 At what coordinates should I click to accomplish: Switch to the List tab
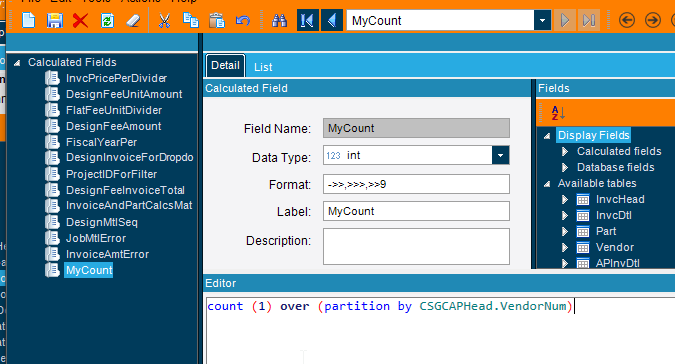point(263,67)
